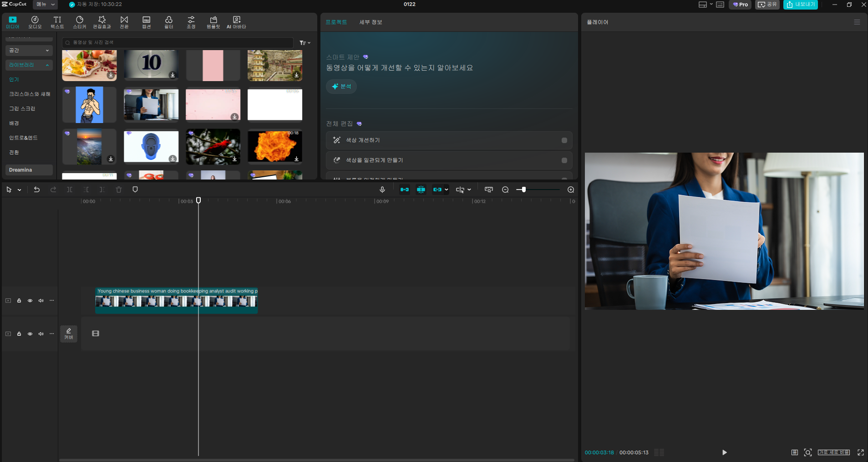Click the timeline zoom out icon

(x=505, y=190)
